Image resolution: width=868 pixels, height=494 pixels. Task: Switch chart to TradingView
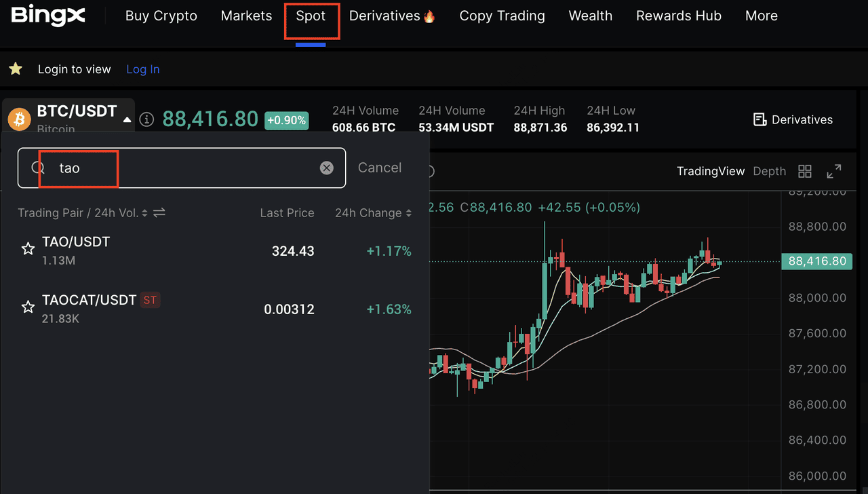pos(711,172)
